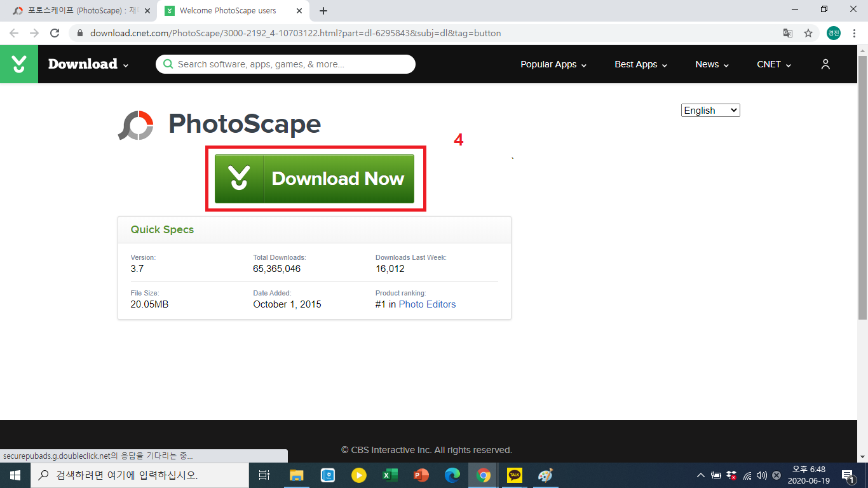
Task: Click the taskbar clock showing 6:48
Action: (808, 475)
